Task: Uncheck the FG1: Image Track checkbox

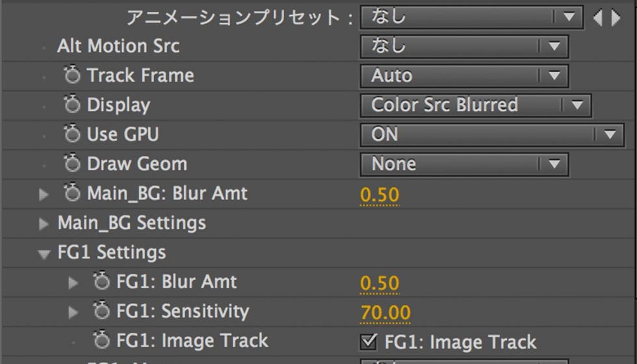Action: click(368, 342)
